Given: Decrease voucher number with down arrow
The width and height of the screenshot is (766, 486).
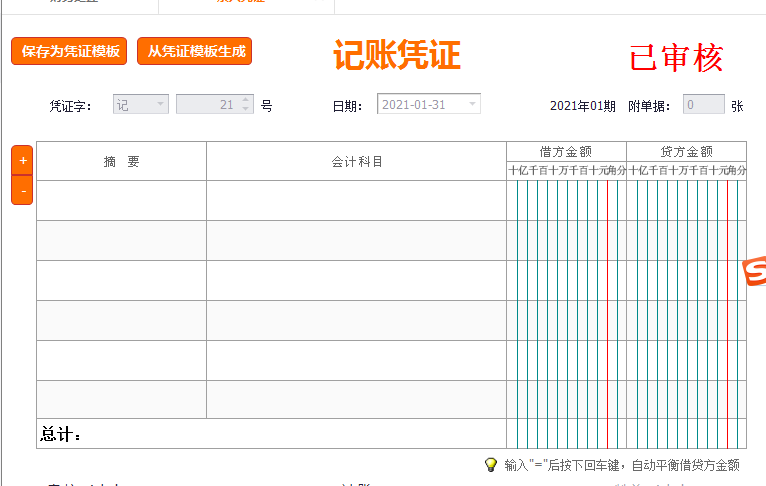Looking at the screenshot, I should tap(246, 109).
